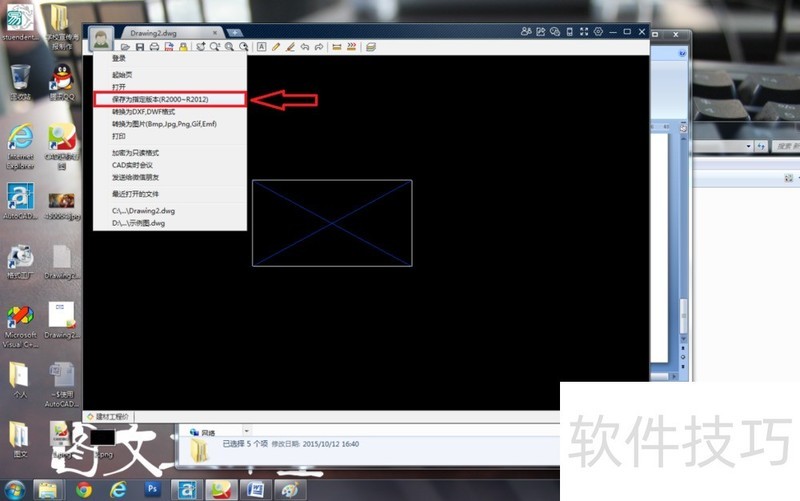The image size is (800, 501).
Task: Click the yellow padlock encrypt icon
Action: coord(183,47)
